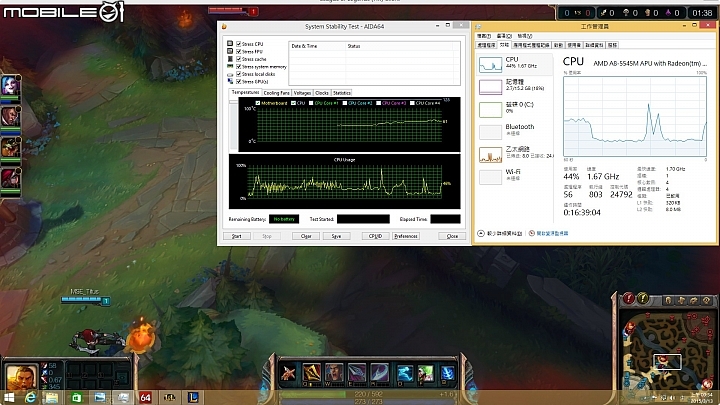This screenshot has height=405, width=720.
Task: Open the first Task Manager tab (Processes)
Action: 486,45
